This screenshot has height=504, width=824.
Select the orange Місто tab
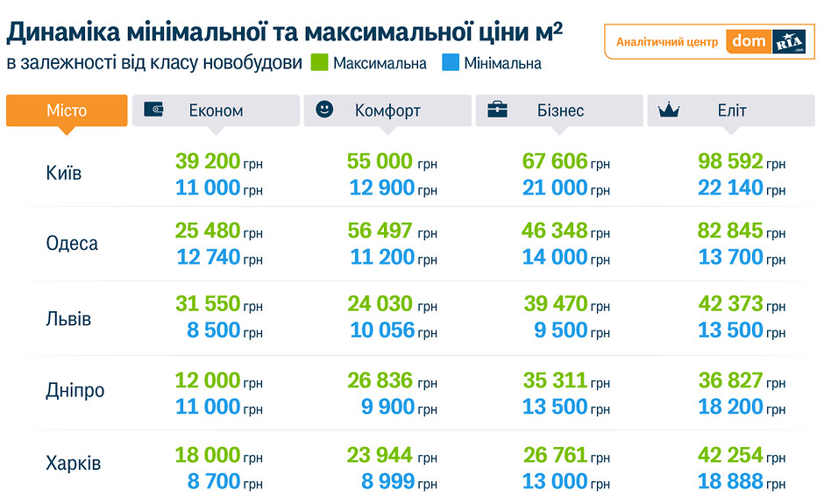(67, 110)
